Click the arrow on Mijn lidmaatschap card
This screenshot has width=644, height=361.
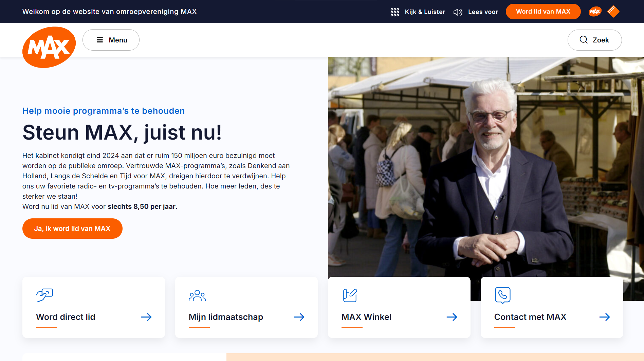click(299, 317)
